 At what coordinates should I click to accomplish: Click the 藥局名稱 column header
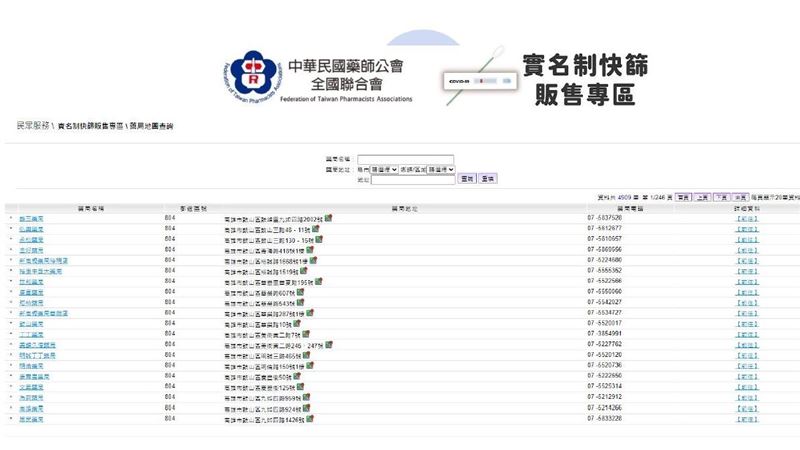[x=91, y=209]
